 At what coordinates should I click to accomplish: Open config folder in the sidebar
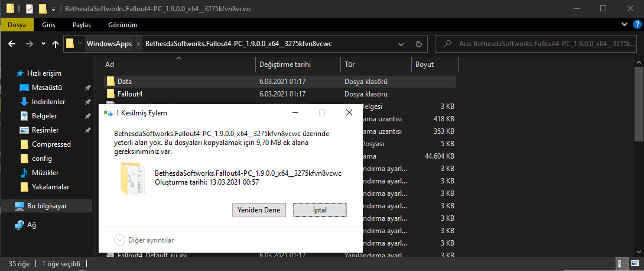42,159
